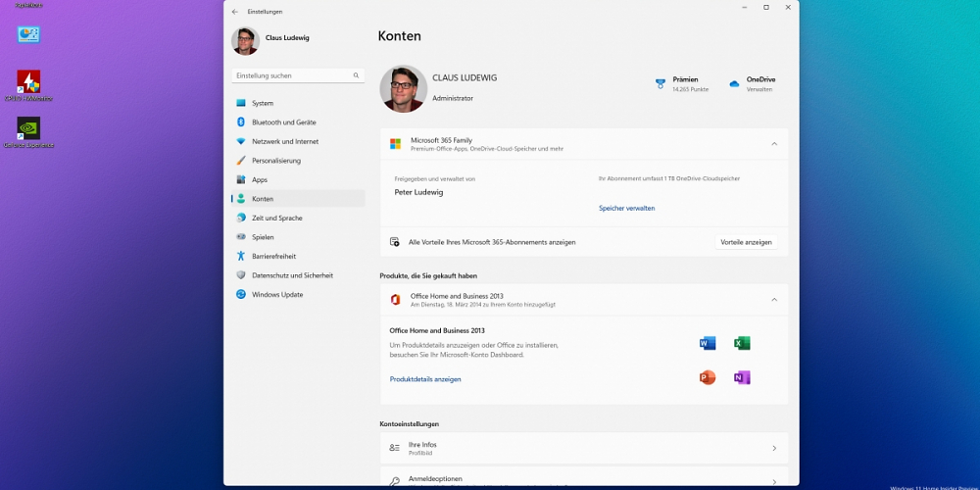
Task: Click the Prämien medal icon
Action: coord(661,83)
